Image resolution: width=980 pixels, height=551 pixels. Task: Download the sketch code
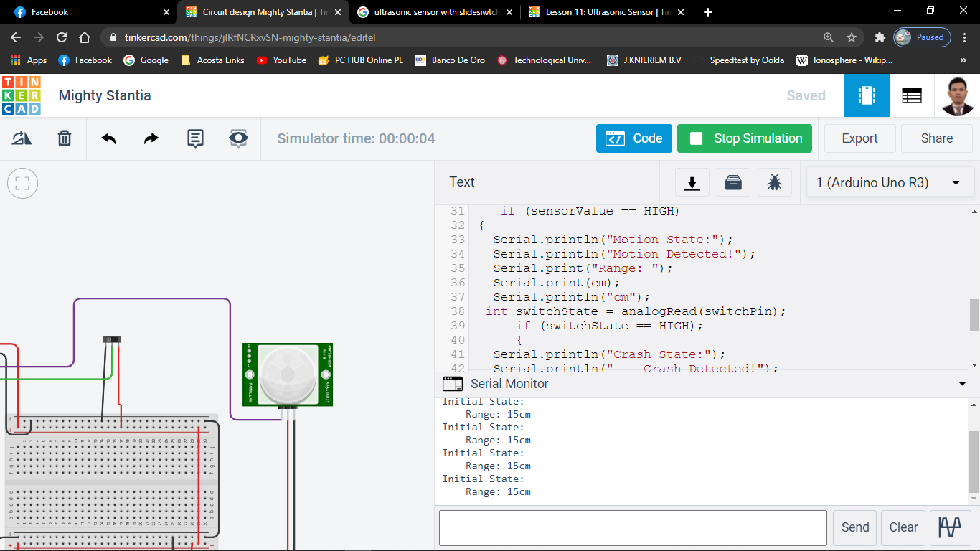[x=692, y=182]
